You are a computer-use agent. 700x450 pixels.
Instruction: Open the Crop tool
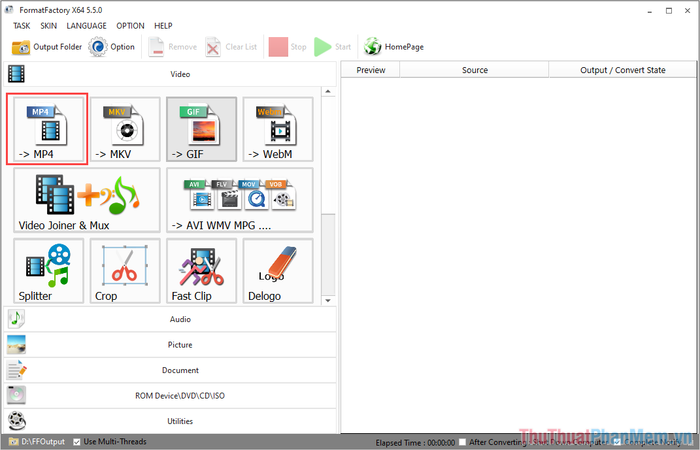[x=125, y=271]
